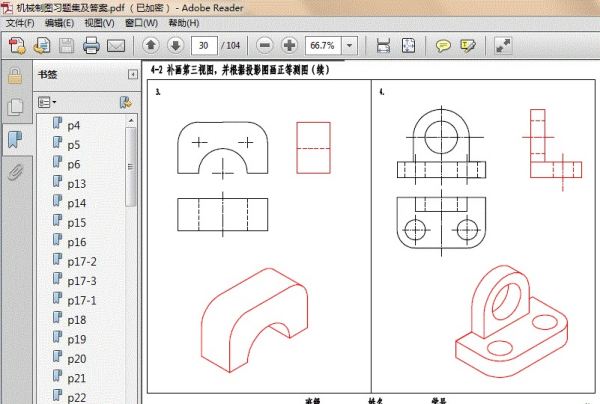Click the Email envelope icon

[x=116, y=46]
